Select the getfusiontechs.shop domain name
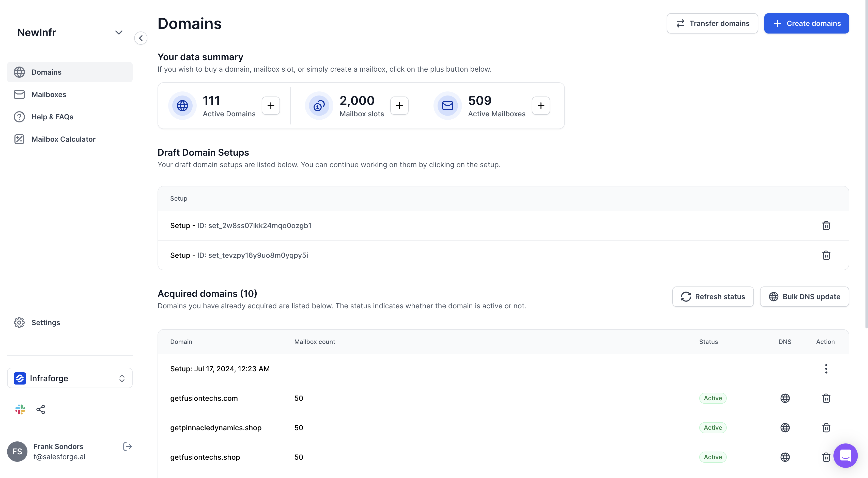Image resolution: width=868 pixels, height=478 pixels. 205,457
